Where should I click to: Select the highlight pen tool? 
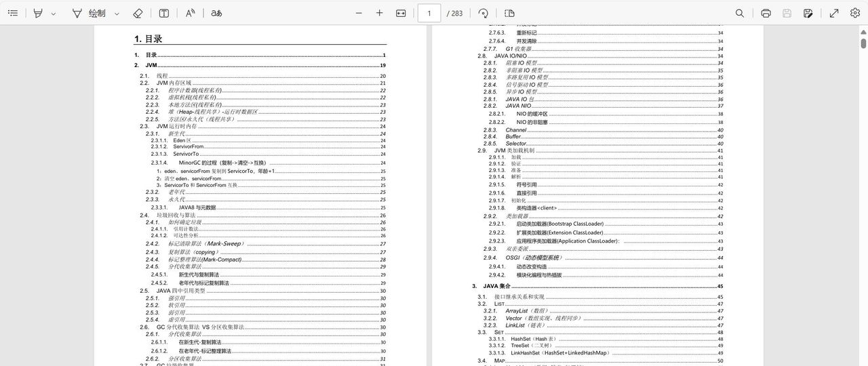(x=39, y=13)
